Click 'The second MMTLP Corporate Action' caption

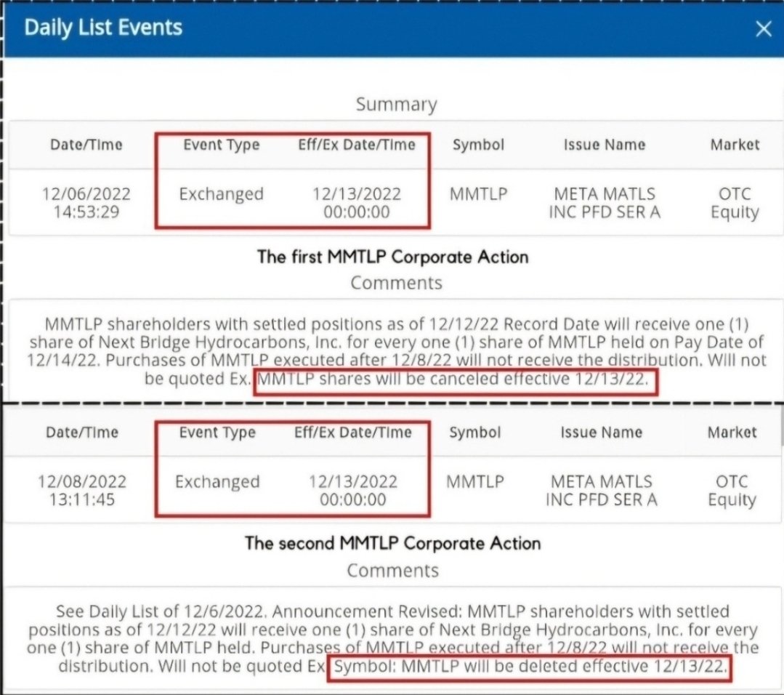tap(393, 544)
